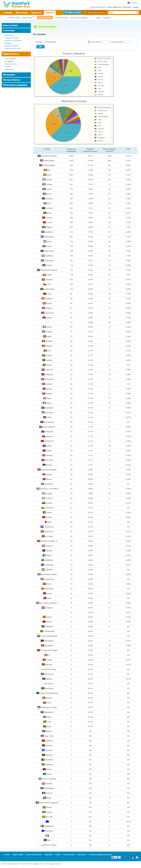Click the Russian Federation flag in table
The image size is (141, 868).
point(39,156)
